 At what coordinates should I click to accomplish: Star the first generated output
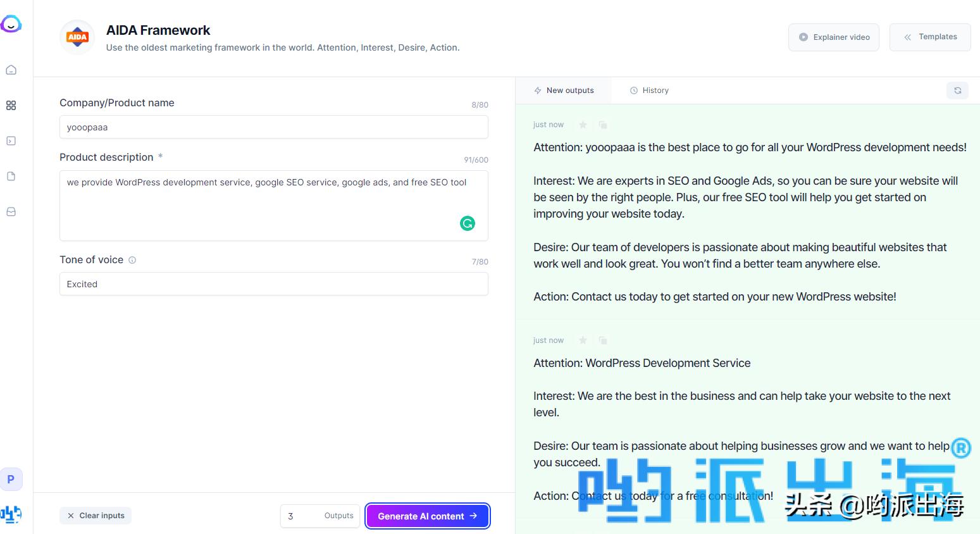(583, 125)
